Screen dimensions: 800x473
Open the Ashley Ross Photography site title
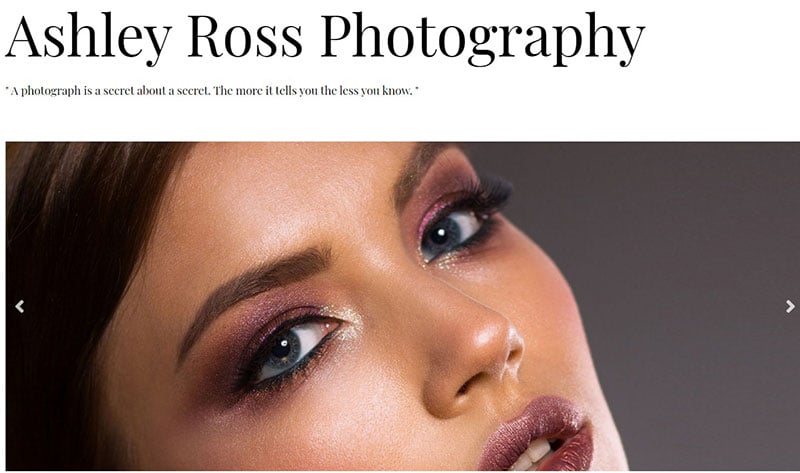pyautogui.click(x=326, y=38)
